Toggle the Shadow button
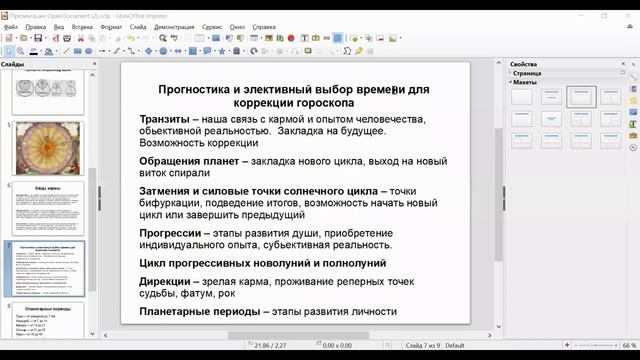640x360 pixels. point(308,51)
